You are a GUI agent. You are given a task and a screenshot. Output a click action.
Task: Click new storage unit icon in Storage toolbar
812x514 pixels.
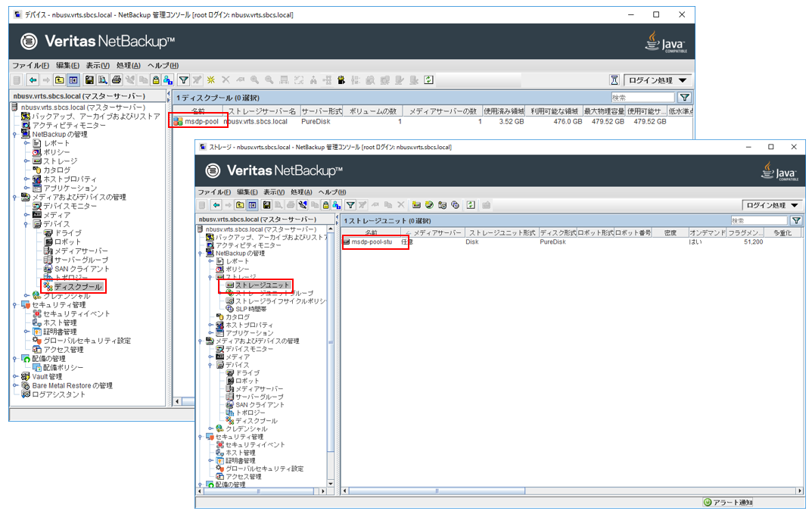coord(416,205)
